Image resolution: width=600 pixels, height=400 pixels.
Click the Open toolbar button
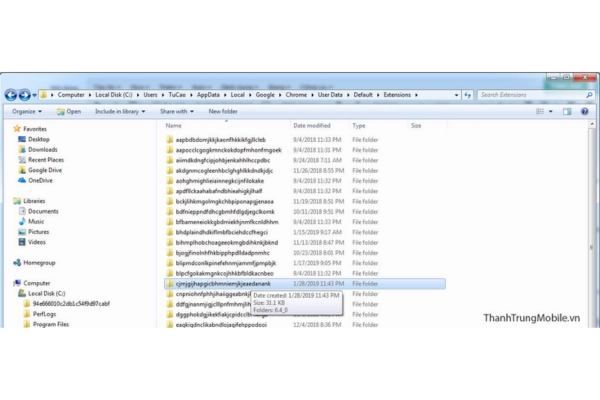69,111
